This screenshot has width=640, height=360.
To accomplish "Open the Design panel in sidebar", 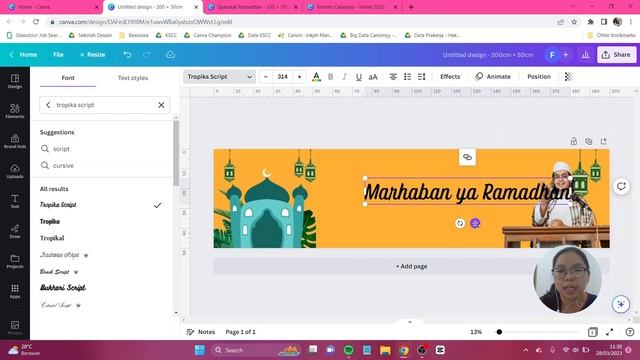I will tap(15, 81).
